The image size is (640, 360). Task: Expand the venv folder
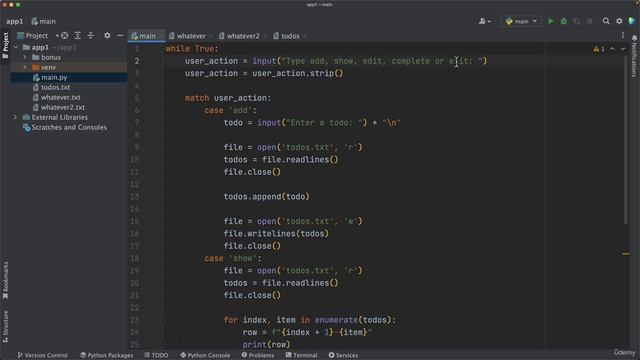coord(25,67)
